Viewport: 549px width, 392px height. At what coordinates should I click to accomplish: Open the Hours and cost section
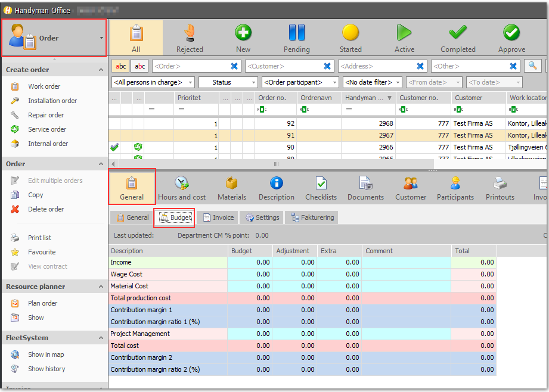pos(182,188)
